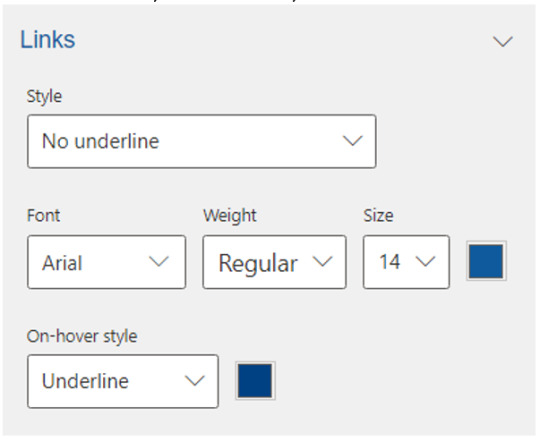
Task: Click the Links section heading
Action: tap(48, 39)
